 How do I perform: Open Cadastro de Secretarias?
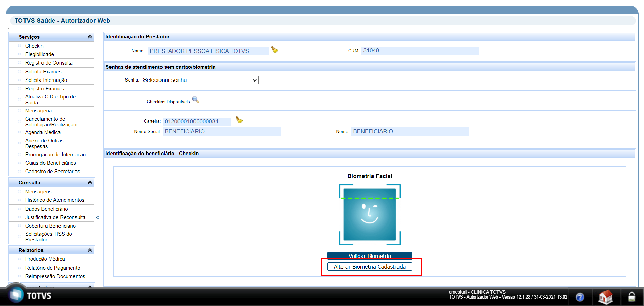click(x=53, y=172)
